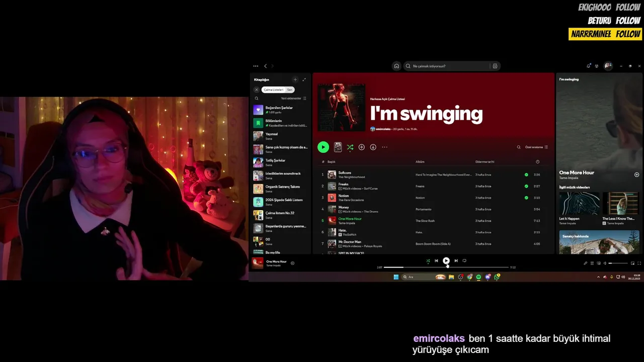Select the Çalma Listeleri filter chip
The image size is (644, 362).
(274, 89)
